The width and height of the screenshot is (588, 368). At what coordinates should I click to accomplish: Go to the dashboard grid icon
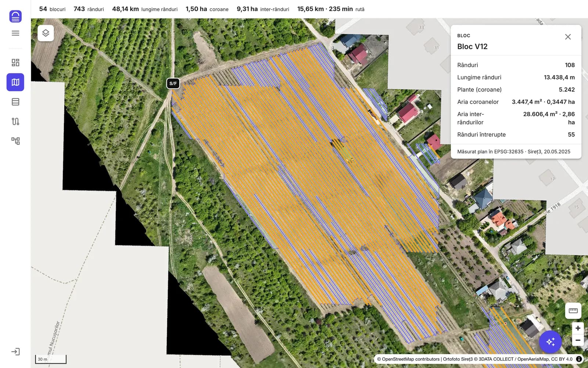tap(15, 63)
